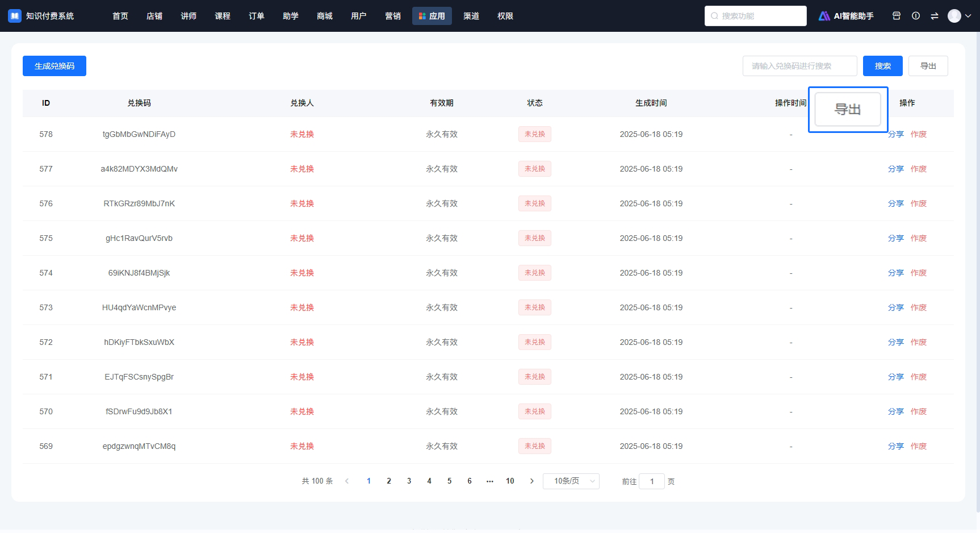Viewport: 980px width, 533px height.
Task: Focus the 搜索功能 search field
Action: pos(756,16)
